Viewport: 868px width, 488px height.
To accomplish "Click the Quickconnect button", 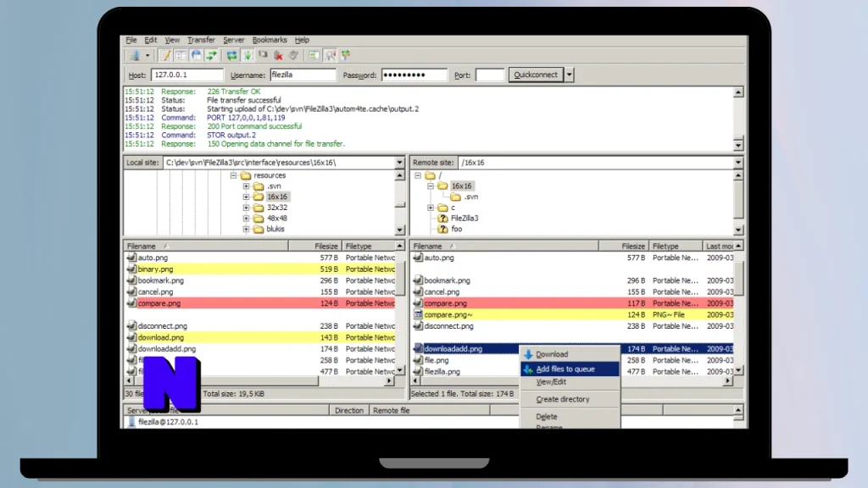I will click(536, 75).
